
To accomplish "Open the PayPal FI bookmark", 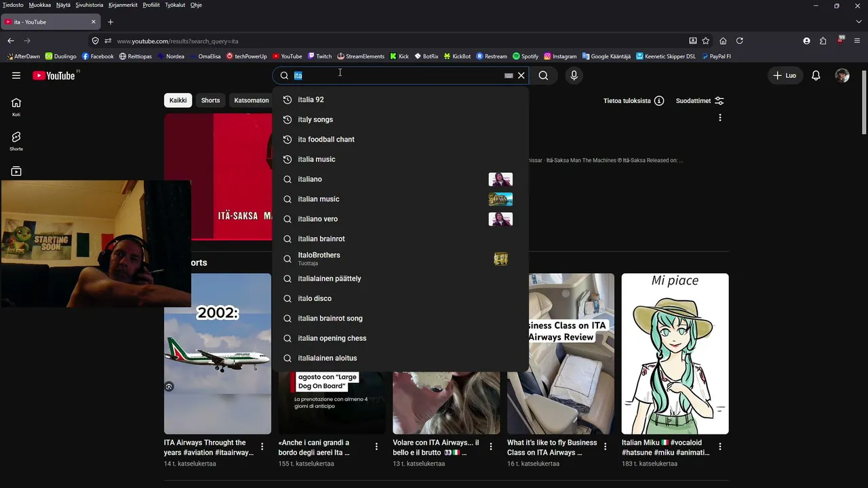I will tap(716, 56).
